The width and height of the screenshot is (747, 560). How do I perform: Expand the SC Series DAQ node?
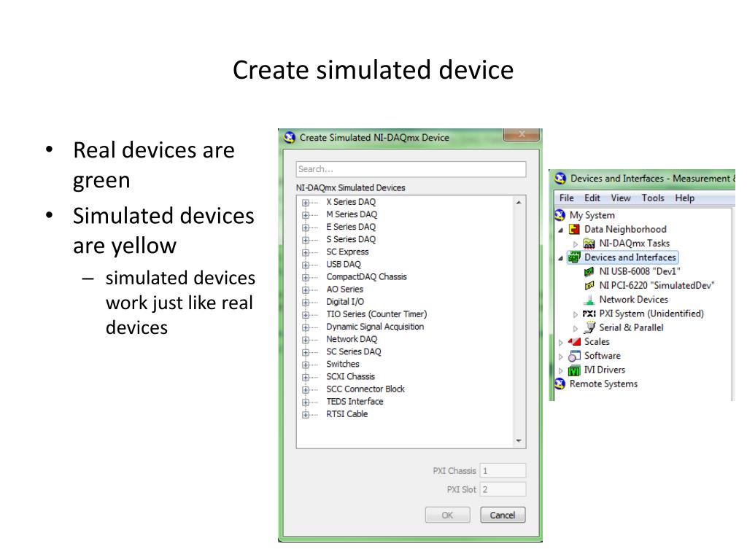[x=306, y=352]
